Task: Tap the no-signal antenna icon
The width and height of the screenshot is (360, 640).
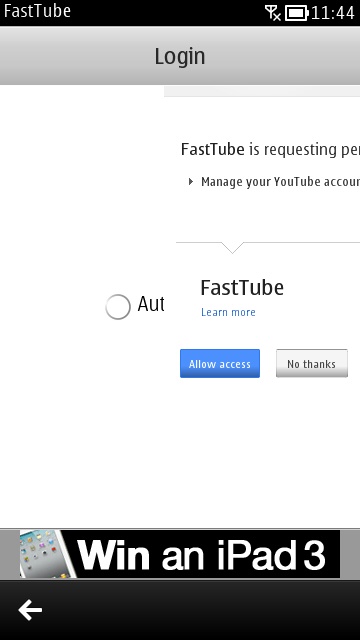Action: click(x=273, y=13)
